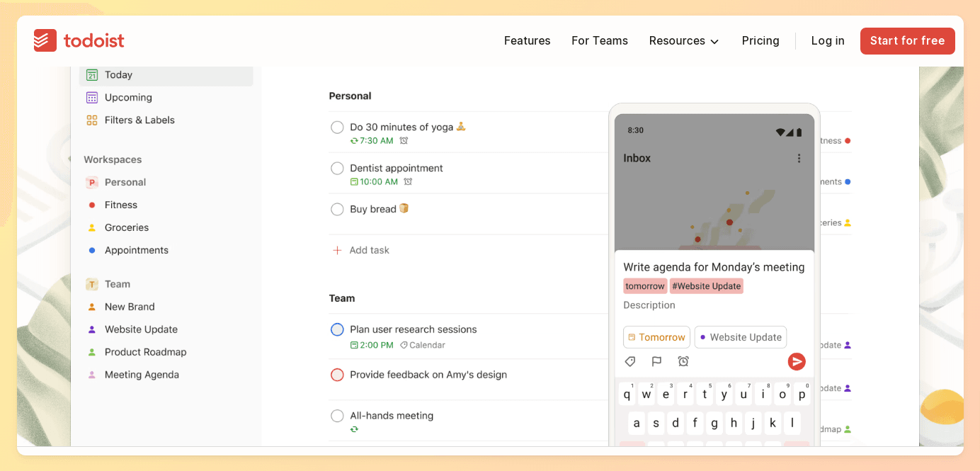Viewport: 980px width, 471px height.
Task: Open the Features menu item
Action: point(527,41)
